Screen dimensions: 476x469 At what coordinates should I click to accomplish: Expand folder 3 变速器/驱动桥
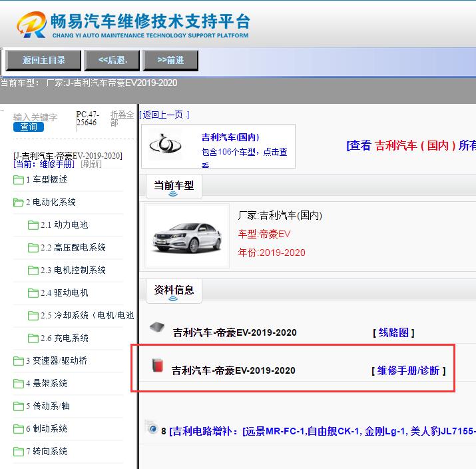point(57,361)
